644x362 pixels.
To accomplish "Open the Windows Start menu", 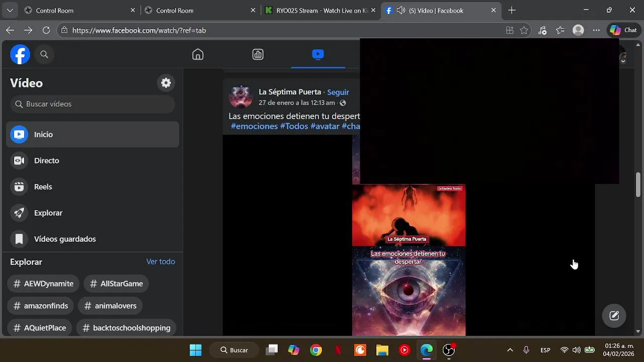I will (196, 350).
